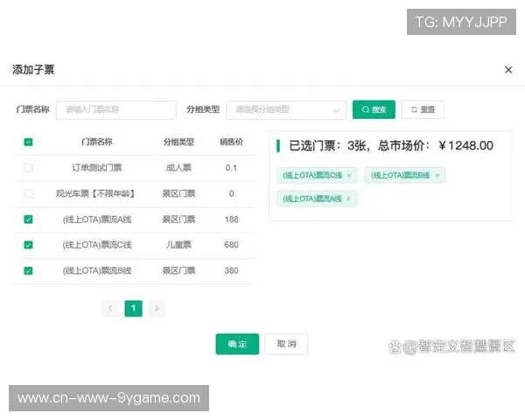Click the 分组类型 column header
This screenshot has width=525, height=420.
[178, 142]
